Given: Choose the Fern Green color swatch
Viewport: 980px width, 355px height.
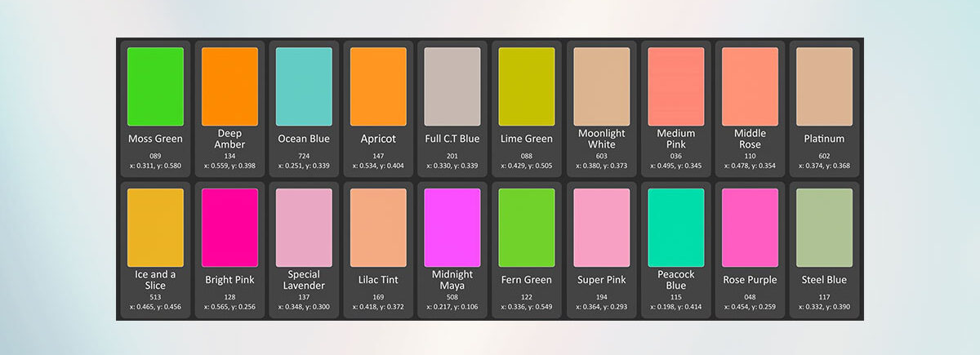Looking at the screenshot, I should click(527, 228).
